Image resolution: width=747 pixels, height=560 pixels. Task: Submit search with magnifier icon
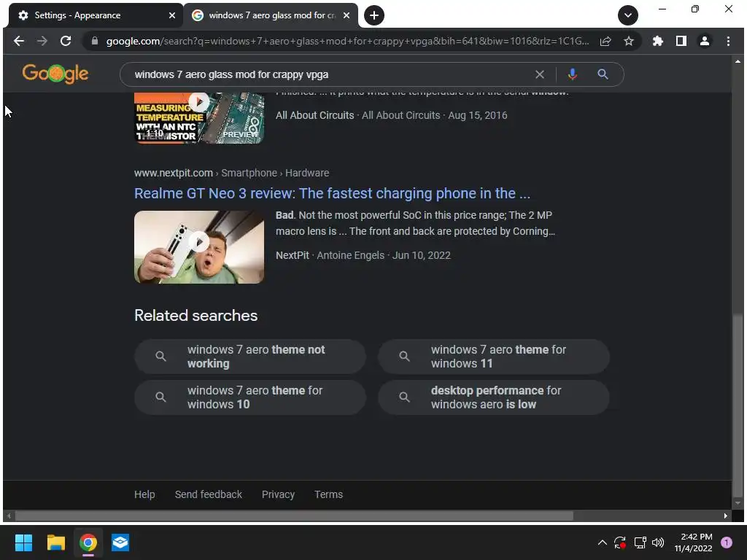point(603,74)
